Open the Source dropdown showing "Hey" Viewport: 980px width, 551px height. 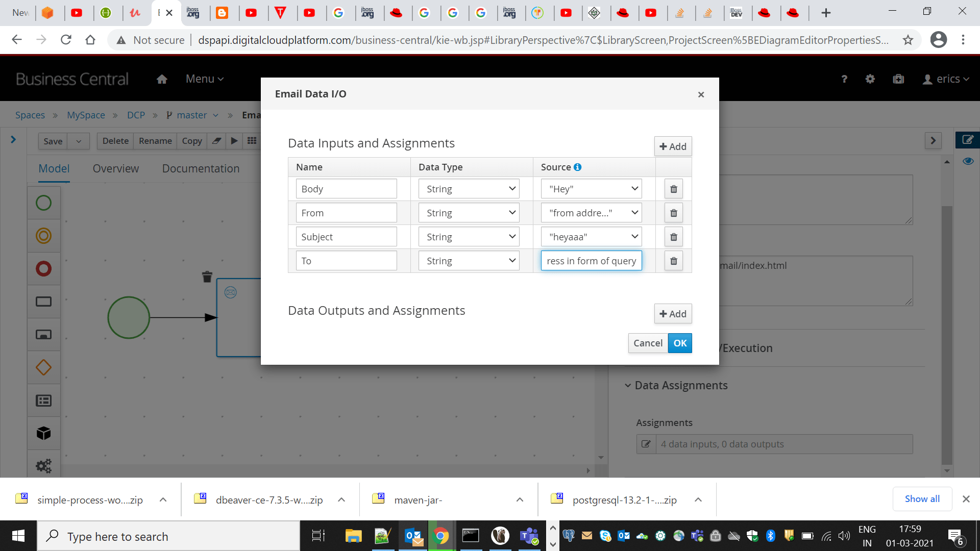pos(591,188)
